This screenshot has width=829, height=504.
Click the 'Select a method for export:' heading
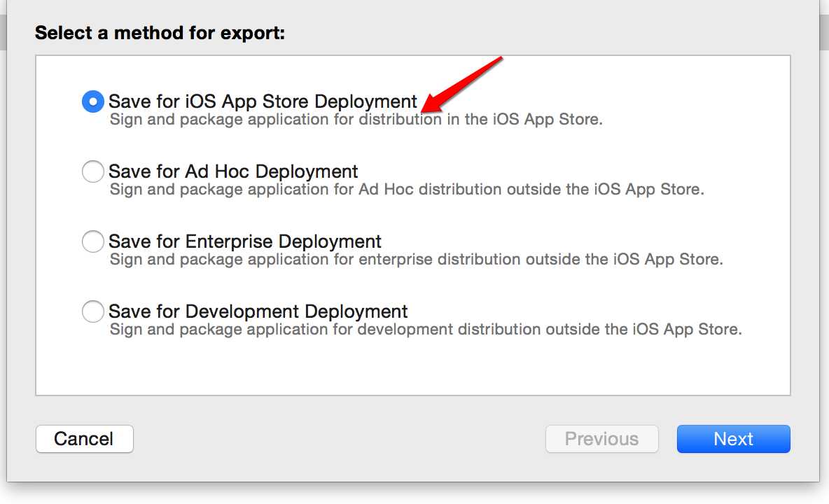tap(160, 33)
